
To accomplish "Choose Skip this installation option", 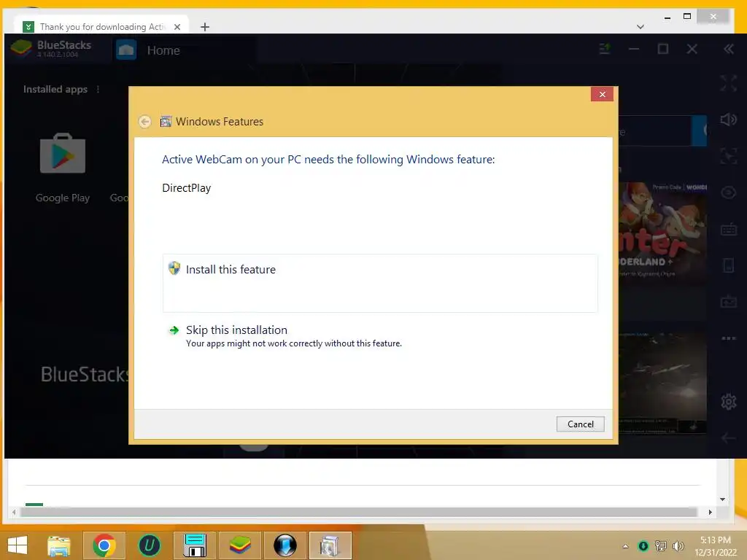I will click(379, 336).
